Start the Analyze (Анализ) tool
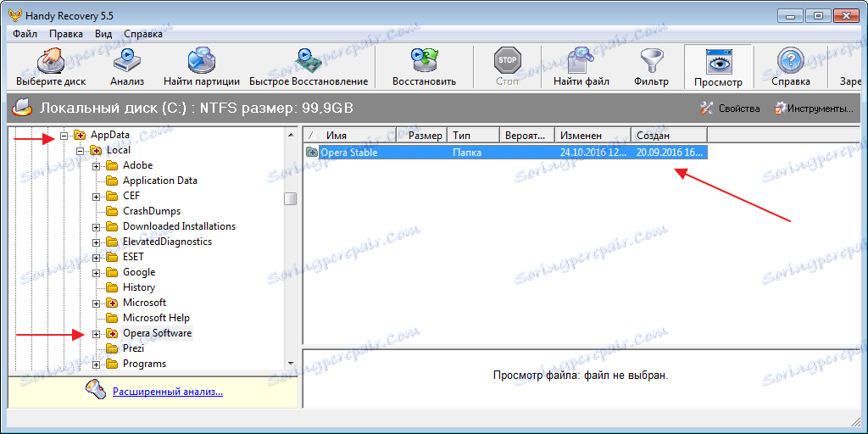 click(x=127, y=67)
